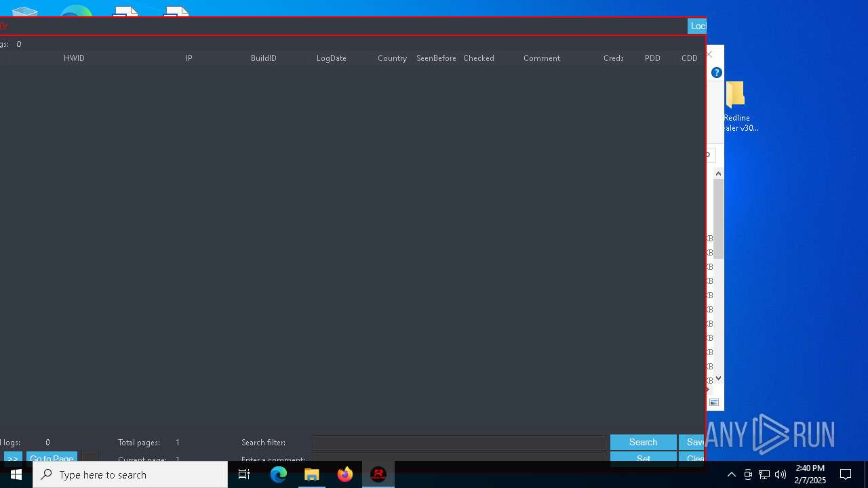Launch Microsoft Edge from the taskbar

pyautogui.click(x=279, y=474)
